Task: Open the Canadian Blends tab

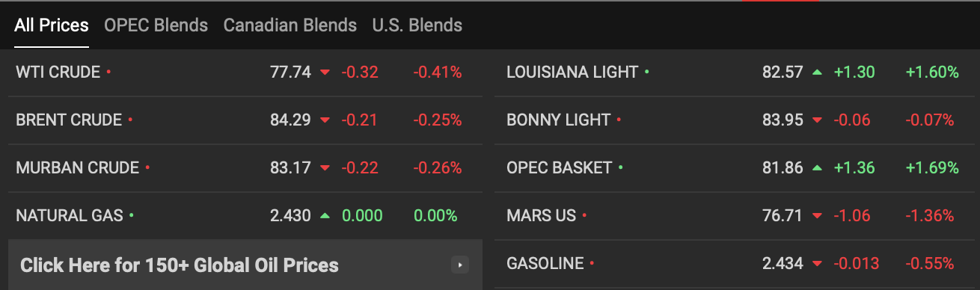Action: [290, 25]
